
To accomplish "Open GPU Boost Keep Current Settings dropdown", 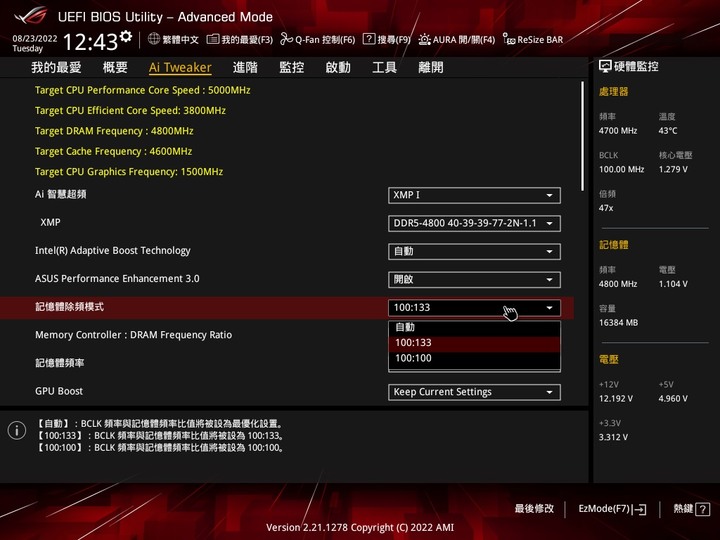I will [x=474, y=392].
